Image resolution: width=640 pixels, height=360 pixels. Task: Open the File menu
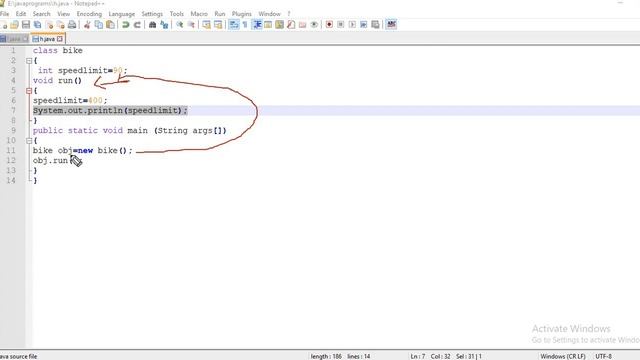(x=4, y=14)
